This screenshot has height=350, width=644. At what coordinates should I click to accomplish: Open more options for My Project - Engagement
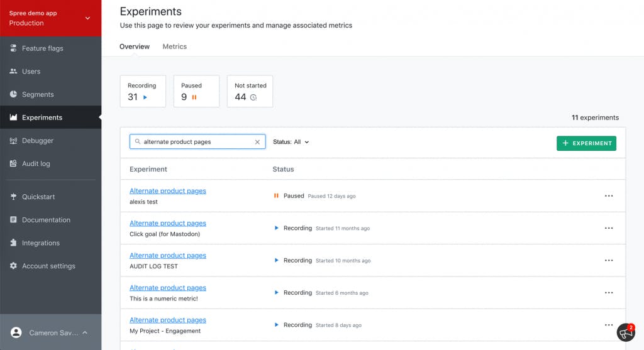609,325
